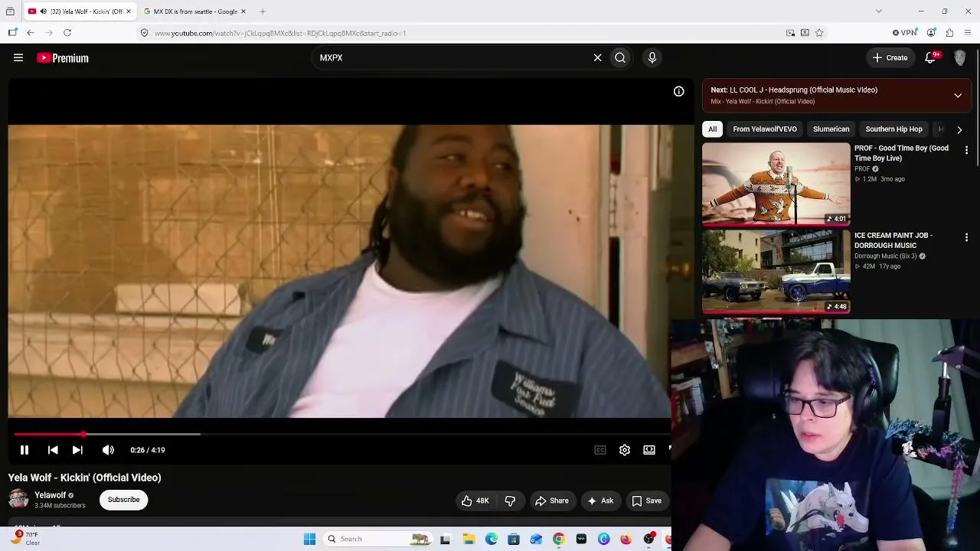Open the weather widget showing 70°F

tap(26, 539)
